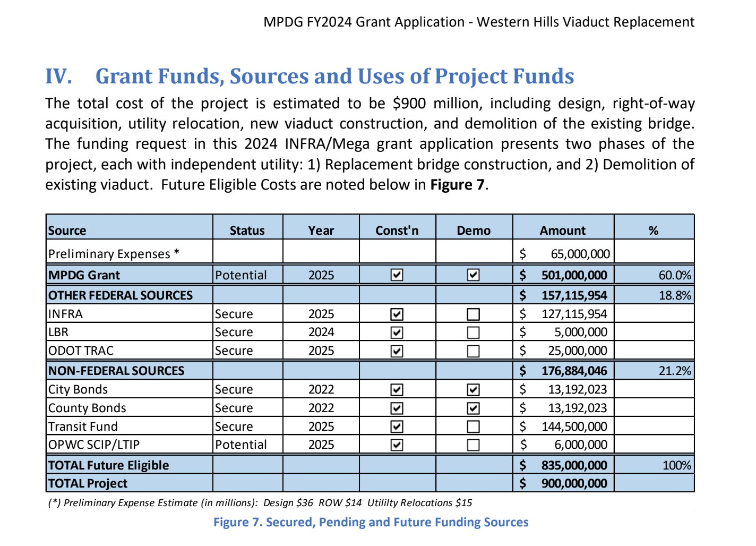The image size is (756, 546).
Task: Toggle MPDG Grant Demo checkbox
Action: click(x=473, y=275)
